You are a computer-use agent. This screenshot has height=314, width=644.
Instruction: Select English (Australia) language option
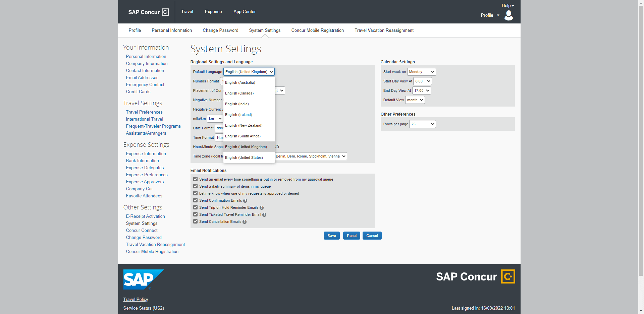pyautogui.click(x=249, y=82)
